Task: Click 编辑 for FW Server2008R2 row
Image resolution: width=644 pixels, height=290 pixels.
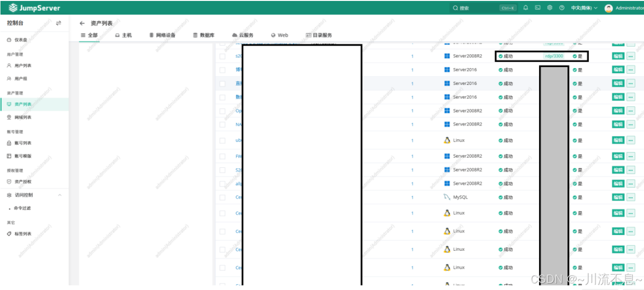Action: [x=618, y=156]
